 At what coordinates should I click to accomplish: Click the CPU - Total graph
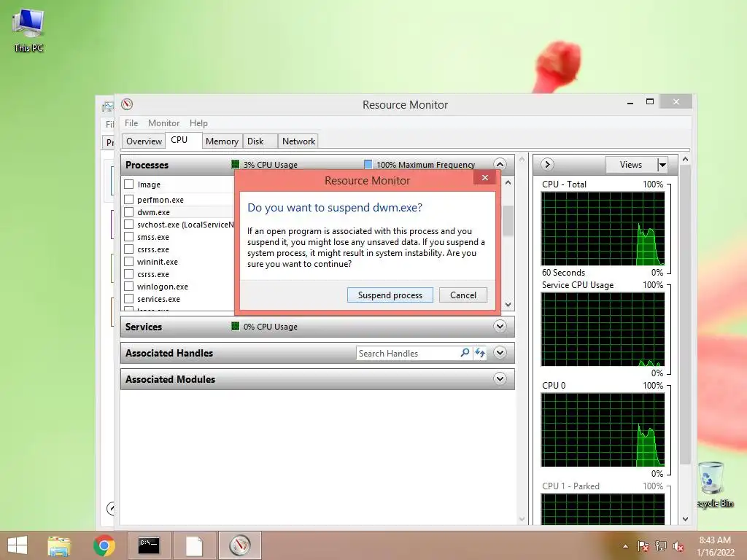point(603,228)
